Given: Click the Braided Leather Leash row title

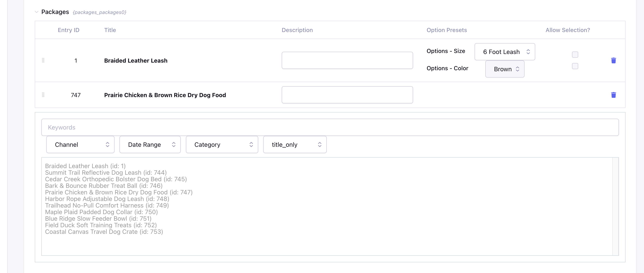Looking at the screenshot, I should pyautogui.click(x=136, y=60).
